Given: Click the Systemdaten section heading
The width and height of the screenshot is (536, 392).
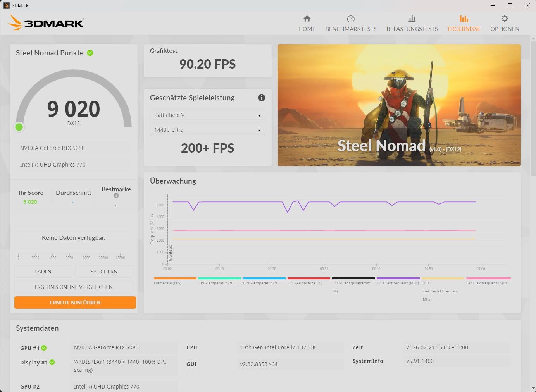Looking at the screenshot, I should click(x=37, y=328).
